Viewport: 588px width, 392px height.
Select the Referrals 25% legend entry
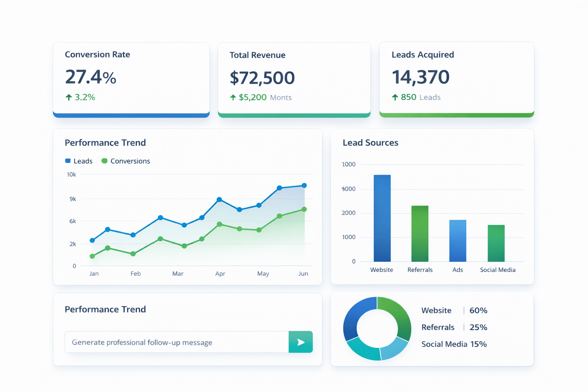pos(454,327)
